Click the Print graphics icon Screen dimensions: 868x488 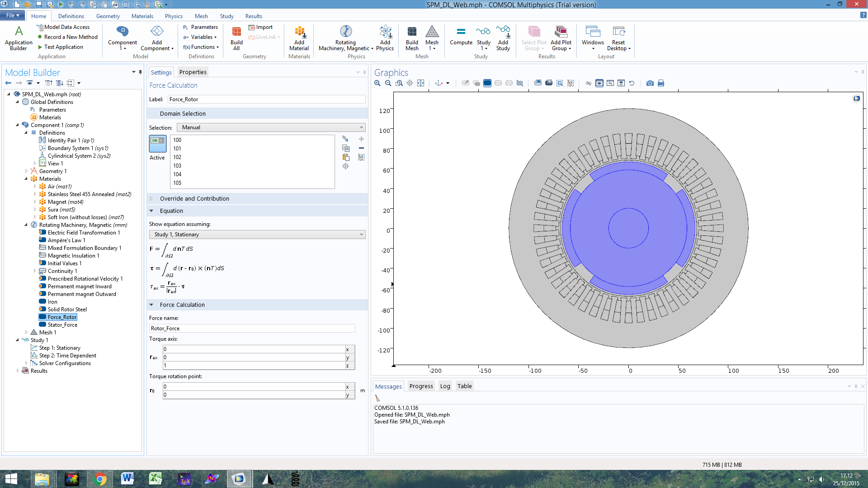click(x=661, y=83)
